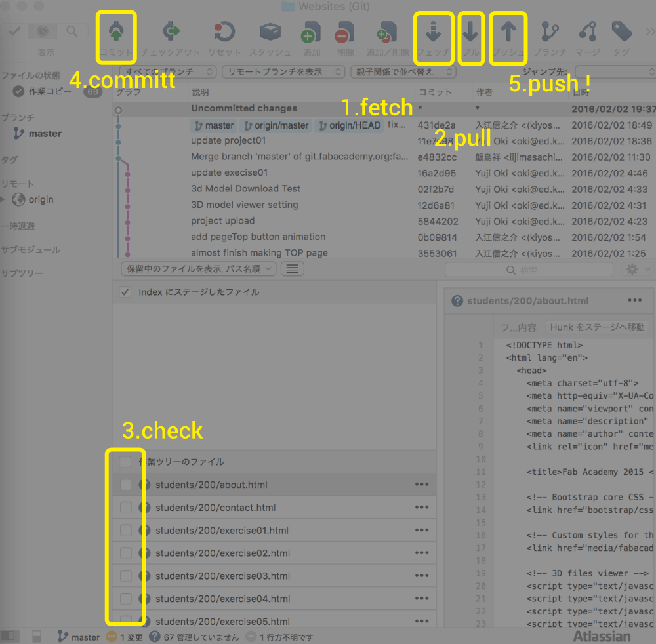656x644 pixels.
Task: Click the Pull (プル) toolbar icon
Action: point(470,31)
